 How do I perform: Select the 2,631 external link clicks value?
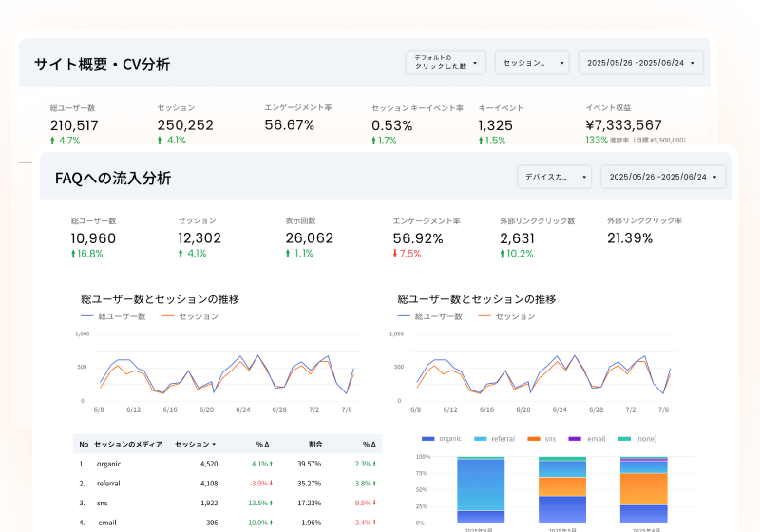coord(517,238)
